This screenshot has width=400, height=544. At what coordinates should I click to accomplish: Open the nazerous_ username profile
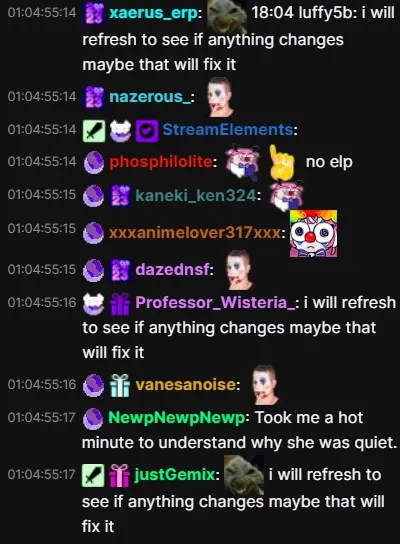coord(150,97)
